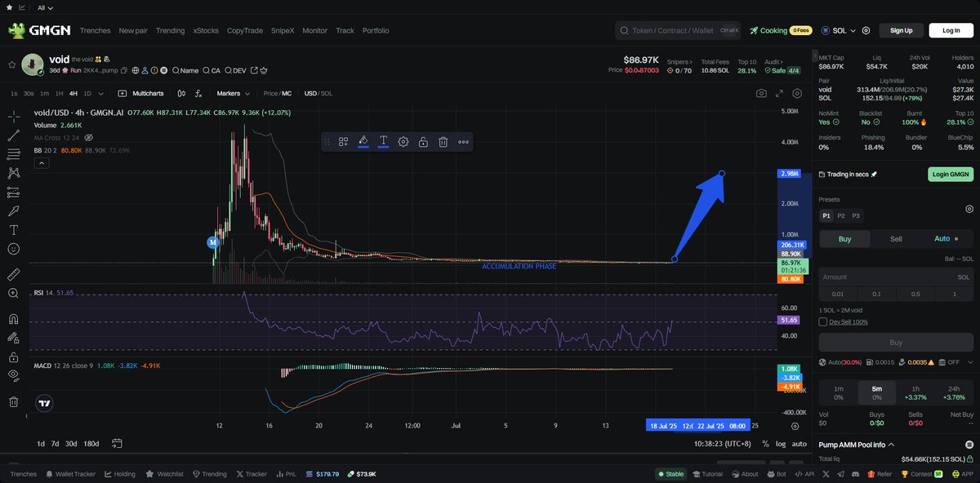Collapse the Pump AMM Pool info section
The image size is (980, 483).
pyautogui.click(x=891, y=445)
